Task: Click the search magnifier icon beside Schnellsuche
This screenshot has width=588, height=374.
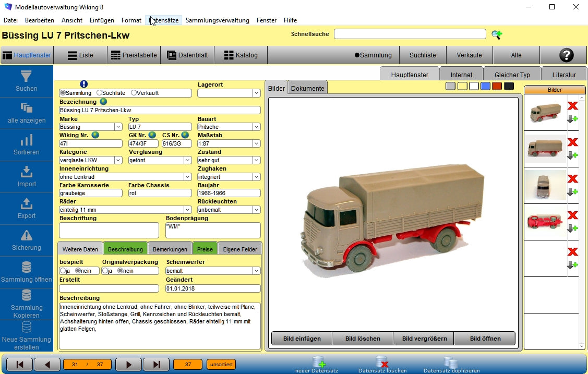Action: coord(497,34)
